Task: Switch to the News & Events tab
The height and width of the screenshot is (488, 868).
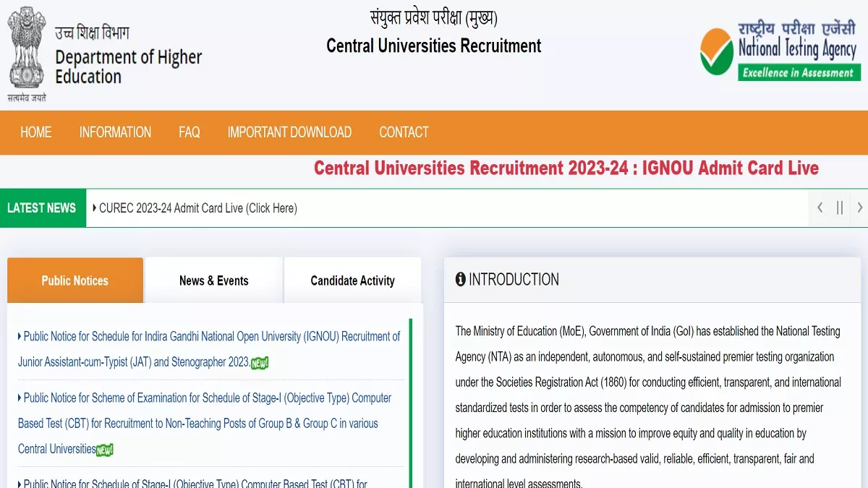Action: coord(214,281)
